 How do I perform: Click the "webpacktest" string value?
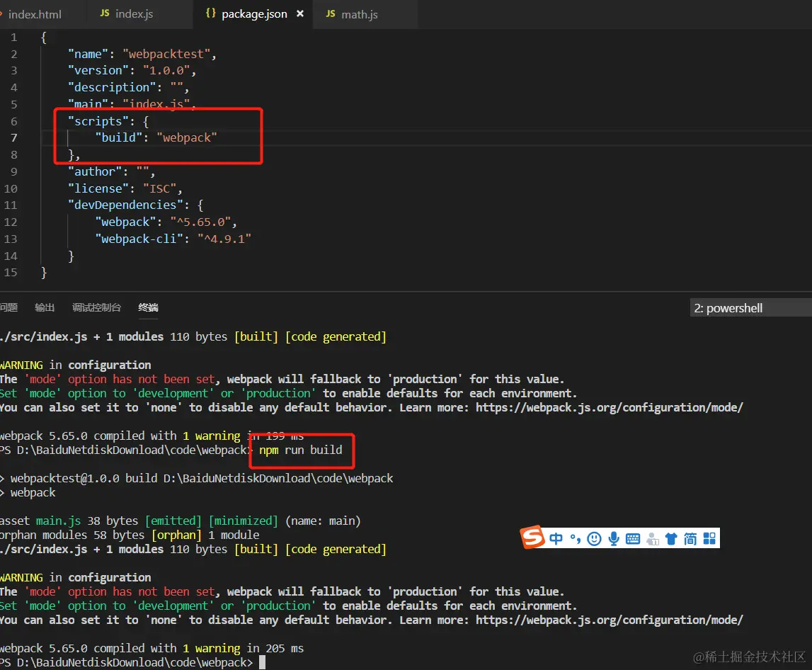click(x=166, y=54)
